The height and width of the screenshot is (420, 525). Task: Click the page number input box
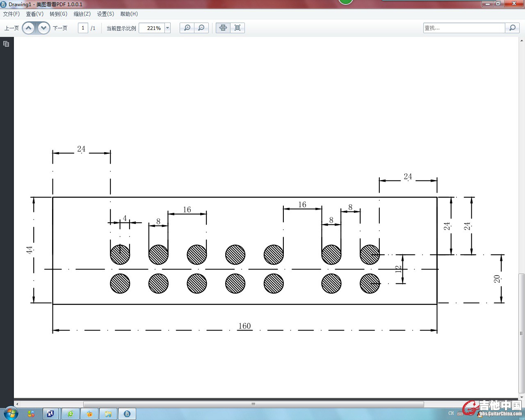pyautogui.click(x=83, y=28)
